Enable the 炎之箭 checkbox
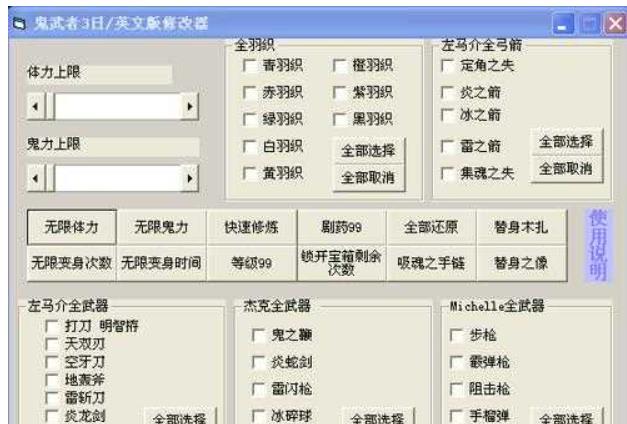 (x=447, y=92)
